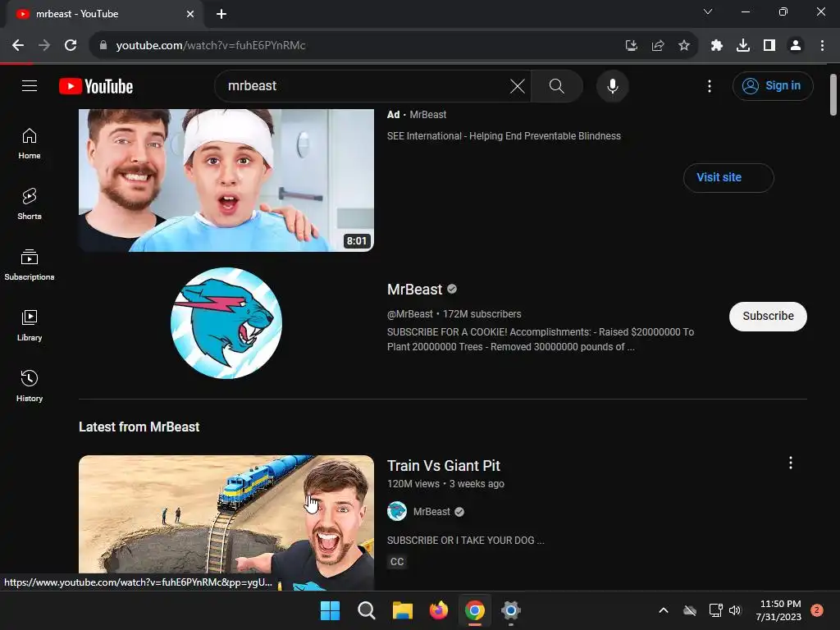Click Visit site ad button
This screenshot has height=630, width=840.
[728, 177]
